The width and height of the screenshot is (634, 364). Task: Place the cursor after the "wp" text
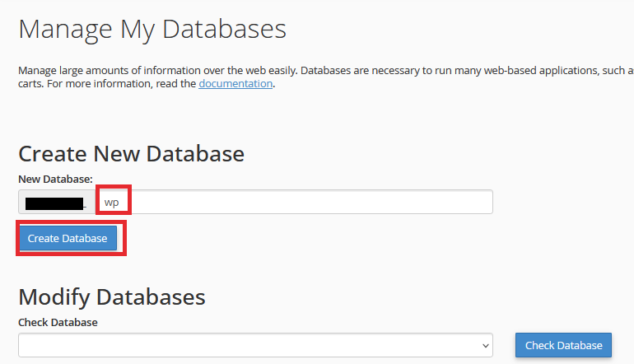coord(123,203)
